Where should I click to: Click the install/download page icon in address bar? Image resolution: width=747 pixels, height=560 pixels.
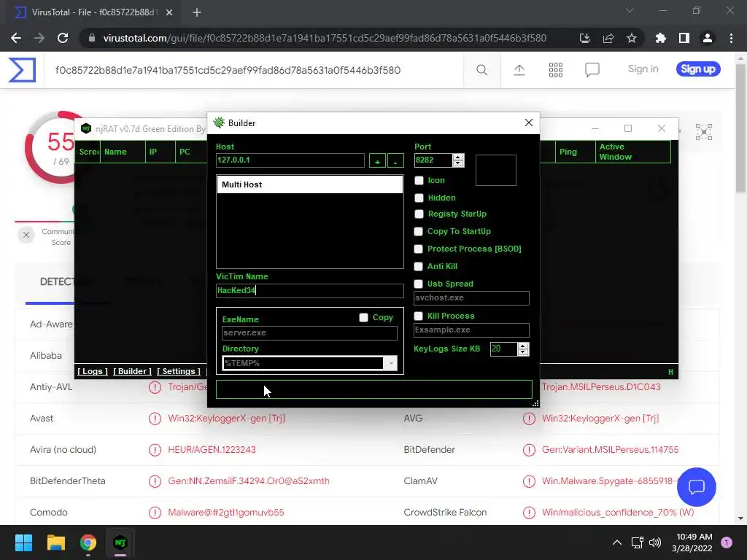coord(585,38)
